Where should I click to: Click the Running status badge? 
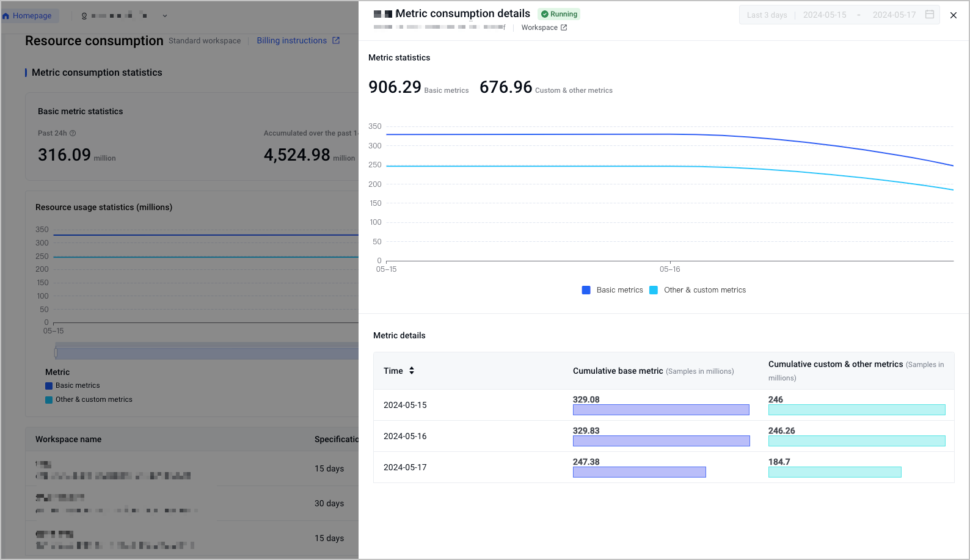(559, 14)
